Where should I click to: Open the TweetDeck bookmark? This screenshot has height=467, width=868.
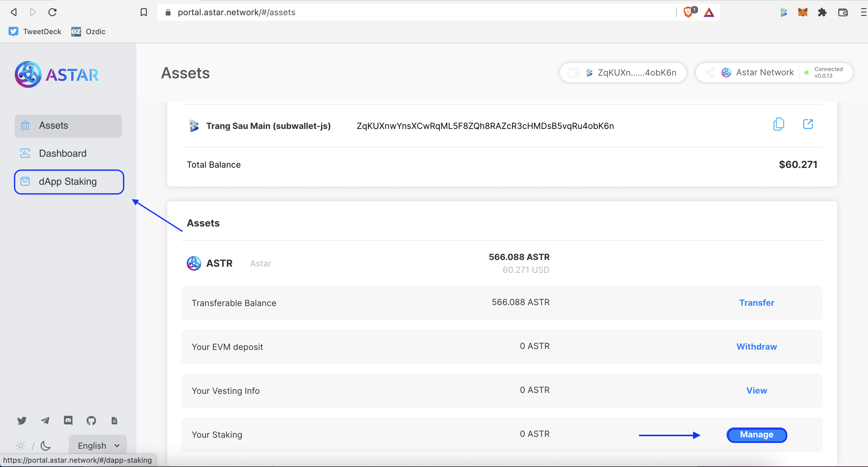pos(35,31)
